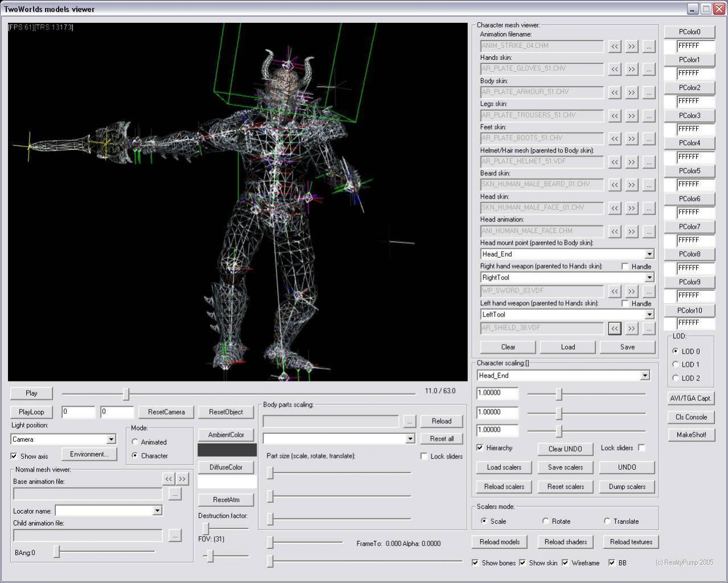Click previous (<<) for right hand weapon file

(614, 291)
